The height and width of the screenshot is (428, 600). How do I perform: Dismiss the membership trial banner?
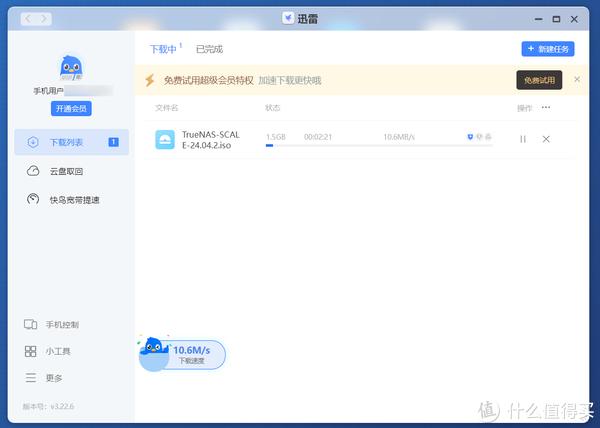(x=577, y=79)
